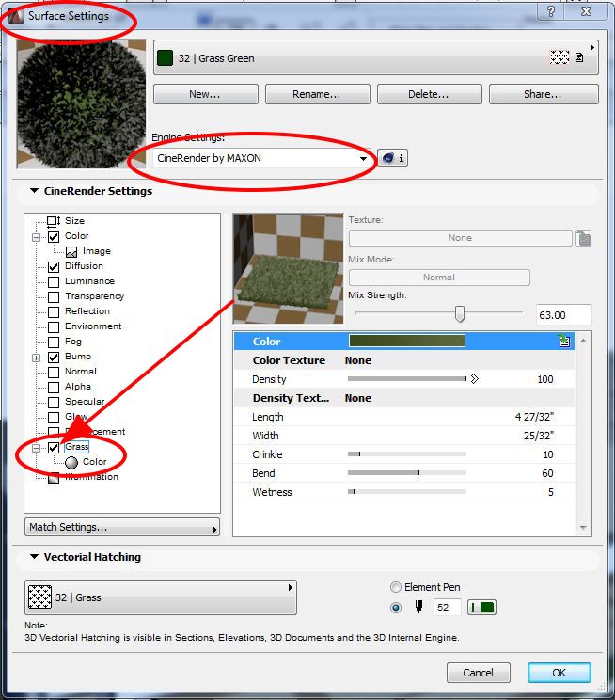Confirm with the OK button
Screen dimensions: 615x700
pos(560,673)
